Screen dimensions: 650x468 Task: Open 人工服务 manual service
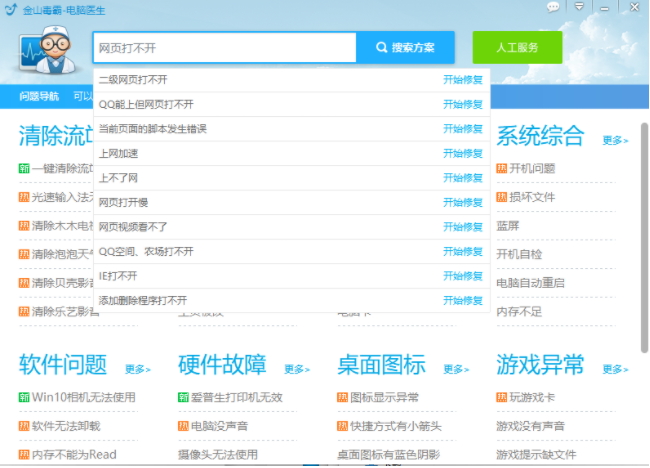(517, 47)
